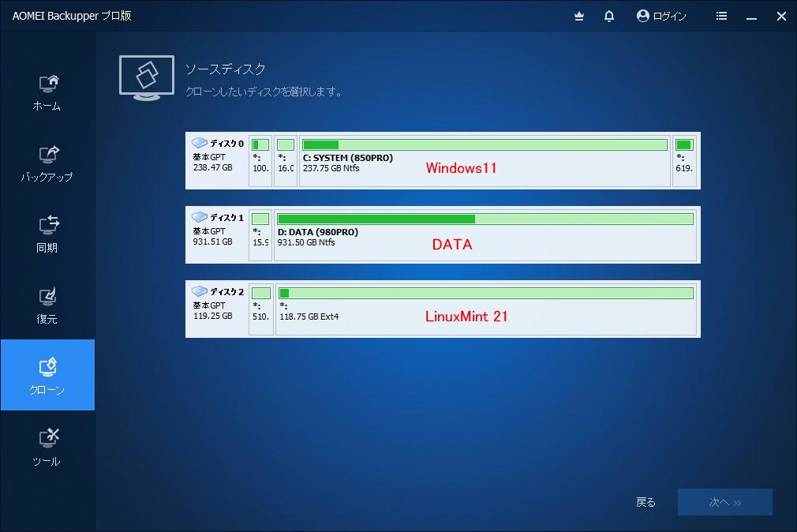The width and height of the screenshot is (797, 532).
Task: Select the Clone (クローン) sidebar tab
Action: click(x=47, y=375)
